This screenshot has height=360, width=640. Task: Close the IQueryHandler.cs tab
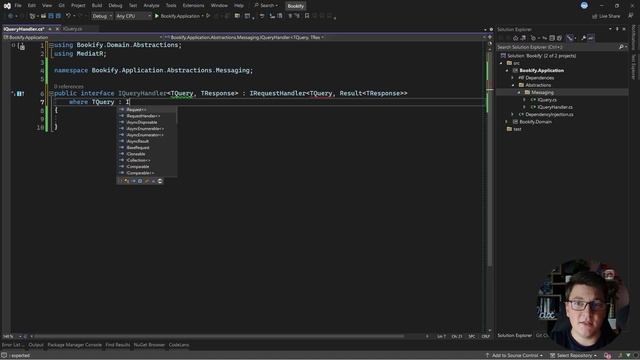coord(57,29)
